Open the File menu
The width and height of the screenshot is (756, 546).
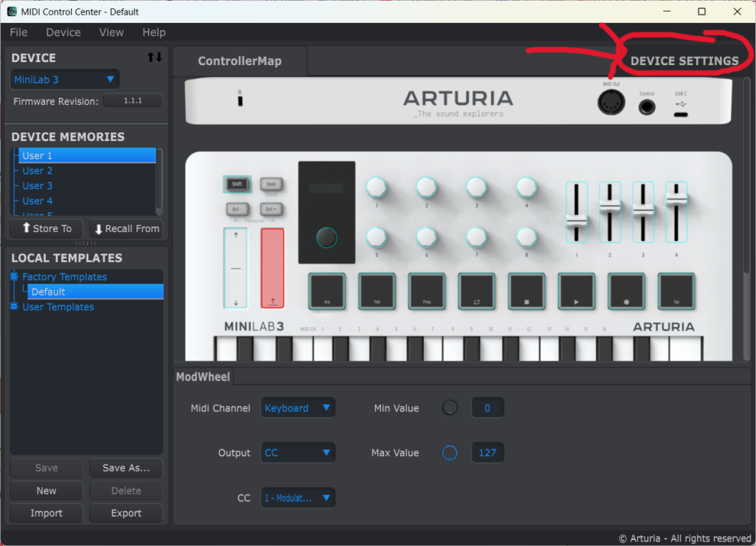tap(18, 33)
